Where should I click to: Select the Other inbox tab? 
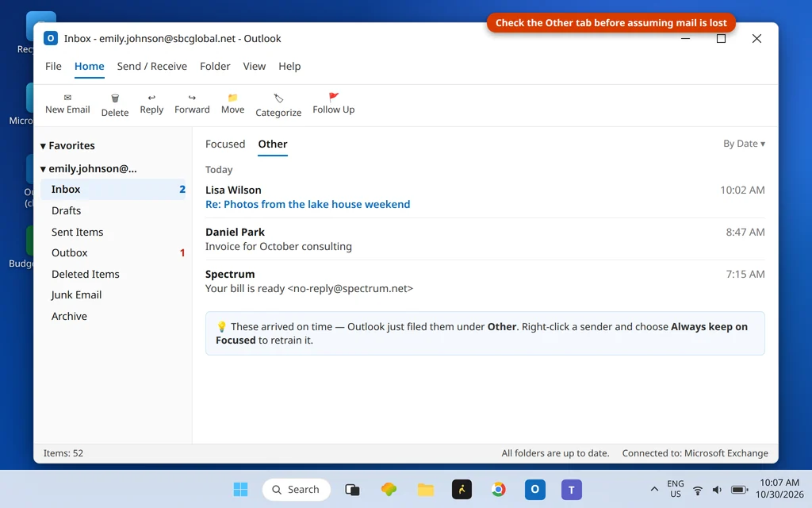(x=273, y=144)
